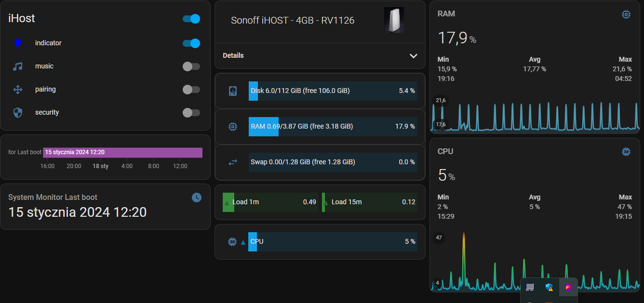The width and height of the screenshot is (644, 303).
Task: Click the RAM Min value 15,9 %
Action: (x=447, y=69)
